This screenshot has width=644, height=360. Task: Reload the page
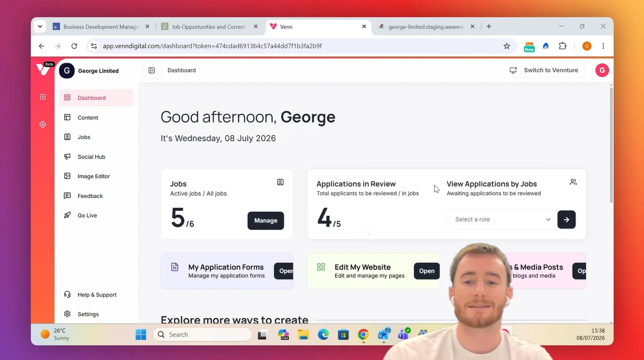point(74,46)
